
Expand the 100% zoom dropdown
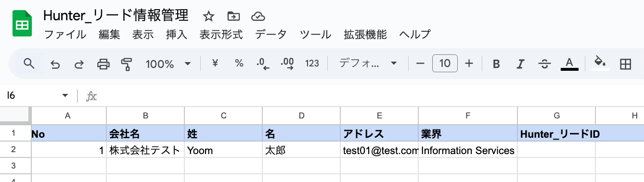pyautogui.click(x=168, y=64)
